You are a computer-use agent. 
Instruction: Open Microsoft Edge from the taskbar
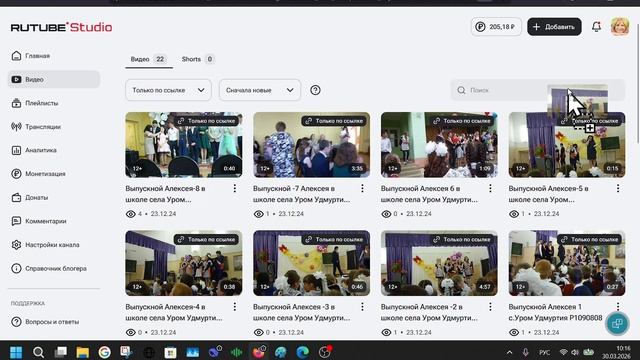coord(302,352)
